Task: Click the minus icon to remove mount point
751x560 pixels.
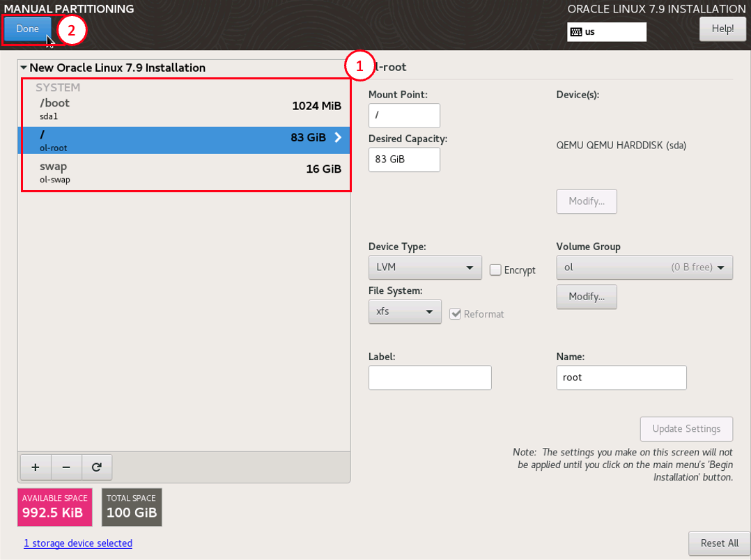Action: (66, 467)
